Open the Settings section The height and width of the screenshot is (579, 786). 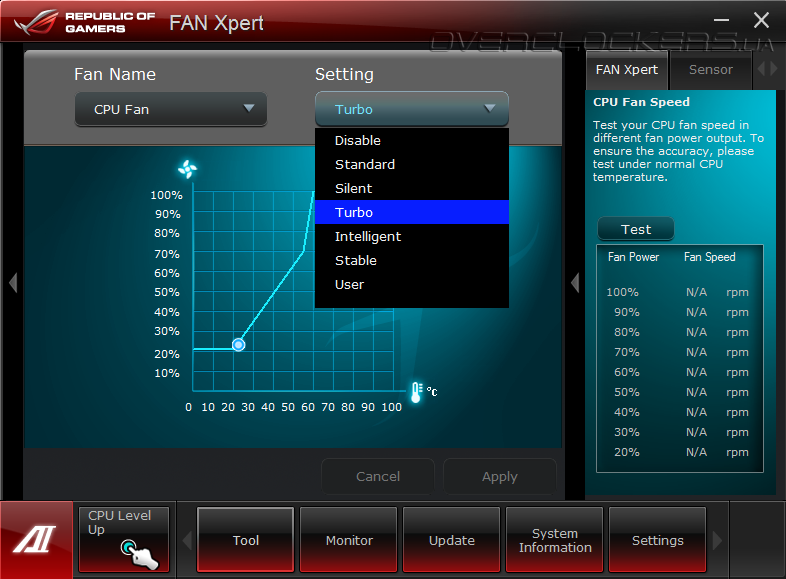click(x=658, y=540)
